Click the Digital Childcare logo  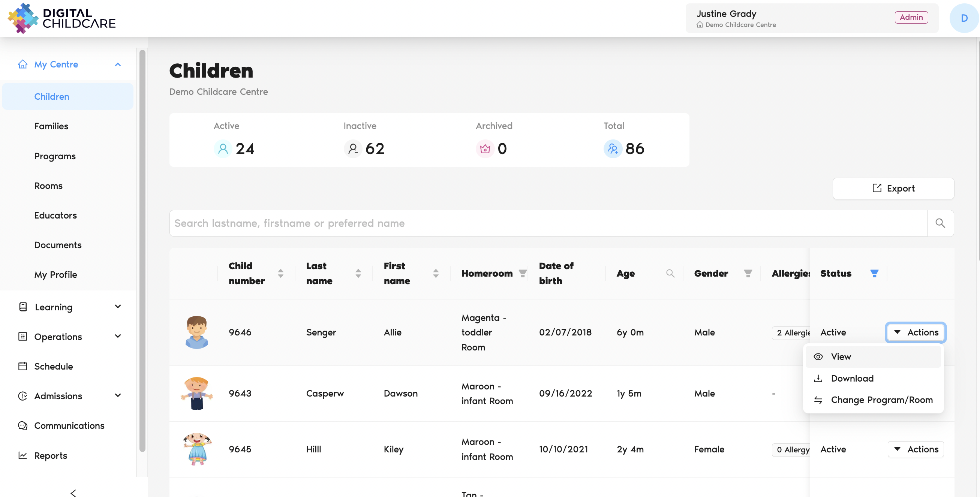(61, 18)
